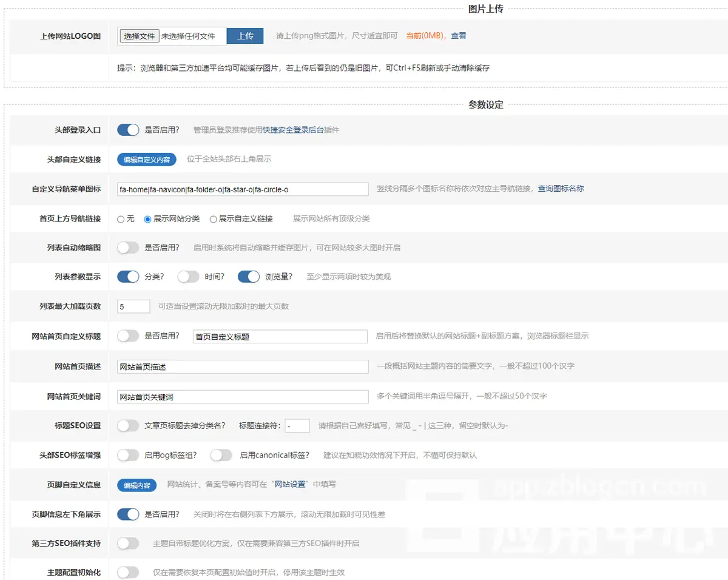Click the 编辑自定义内容 button
This screenshot has width=728, height=580.
[146, 160]
